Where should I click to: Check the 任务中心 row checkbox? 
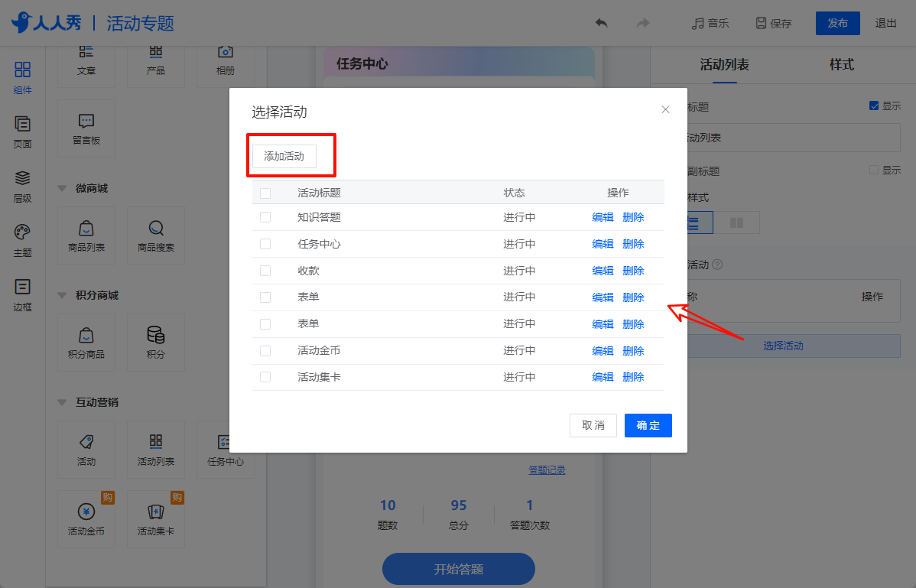coord(265,244)
